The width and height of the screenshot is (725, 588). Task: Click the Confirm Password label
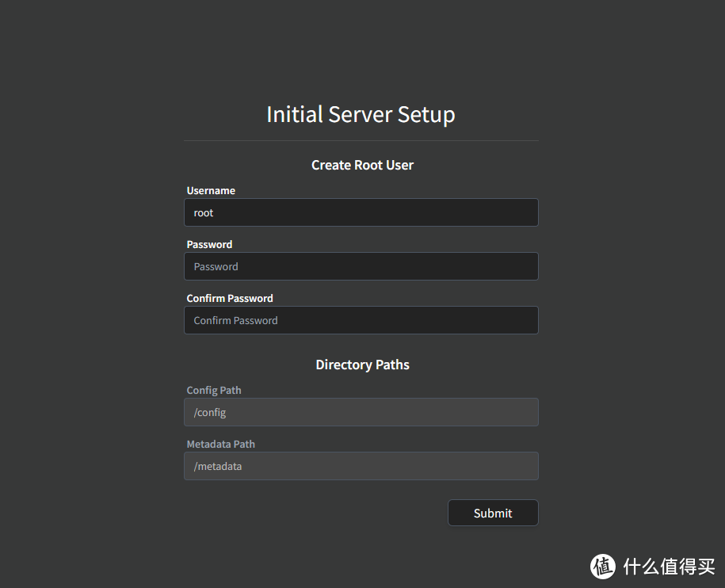coord(230,298)
